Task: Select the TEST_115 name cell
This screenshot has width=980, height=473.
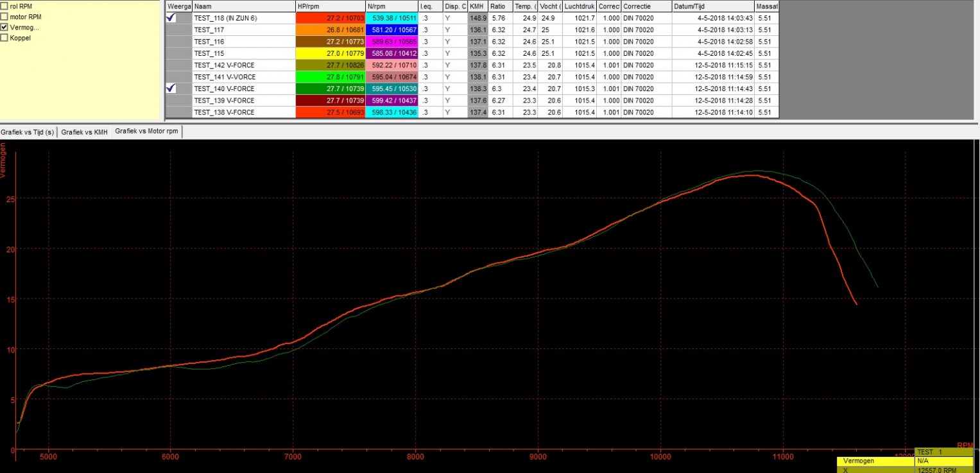Action: (244, 53)
